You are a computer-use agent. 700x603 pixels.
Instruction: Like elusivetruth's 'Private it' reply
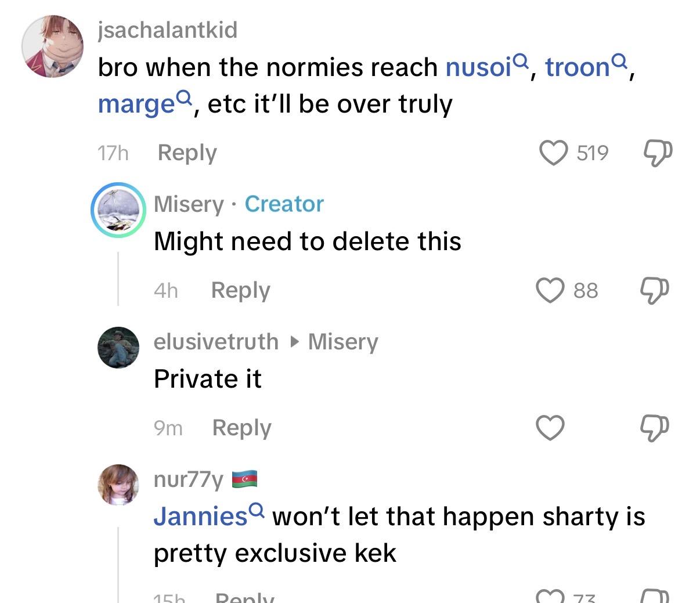click(x=550, y=428)
